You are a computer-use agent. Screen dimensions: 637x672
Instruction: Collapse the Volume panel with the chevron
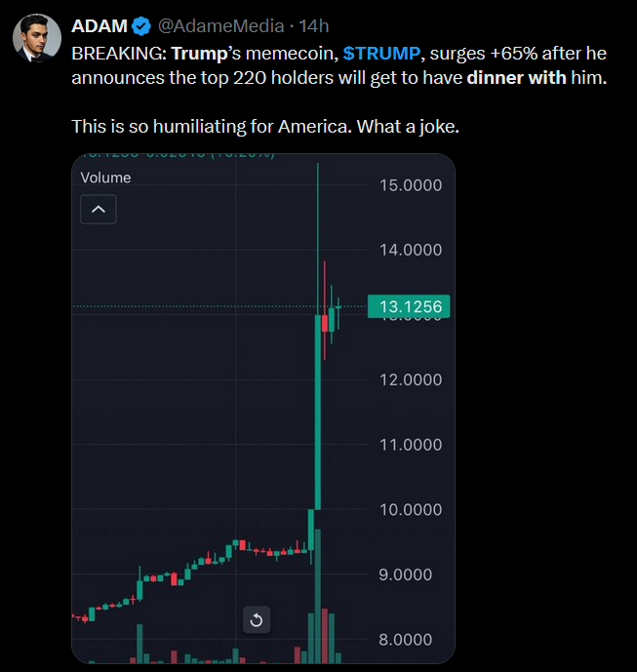[99, 209]
